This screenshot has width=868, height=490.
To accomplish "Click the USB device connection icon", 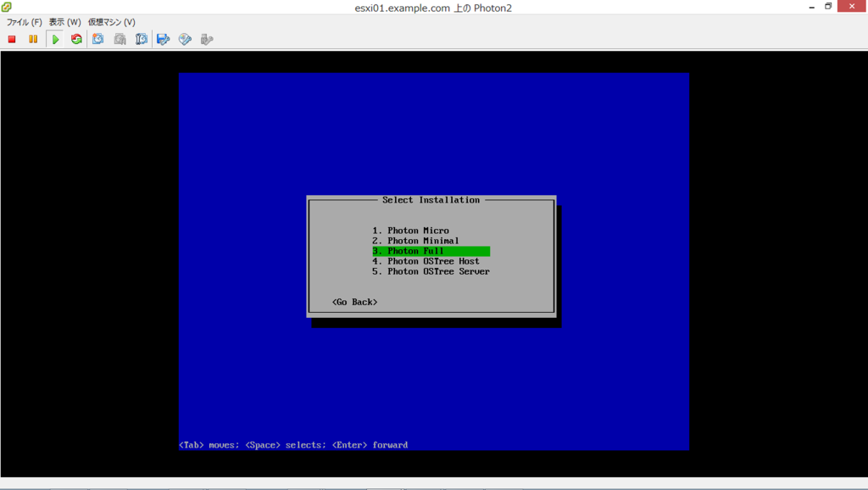I will point(207,39).
